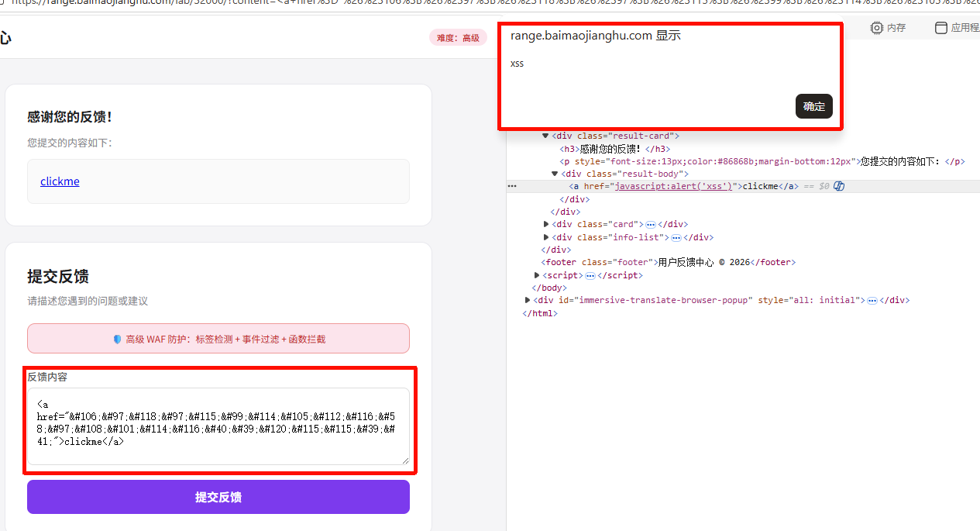
Task: Click the range.baimaojianghu.com 显示 dialog title
Action: click(x=595, y=36)
